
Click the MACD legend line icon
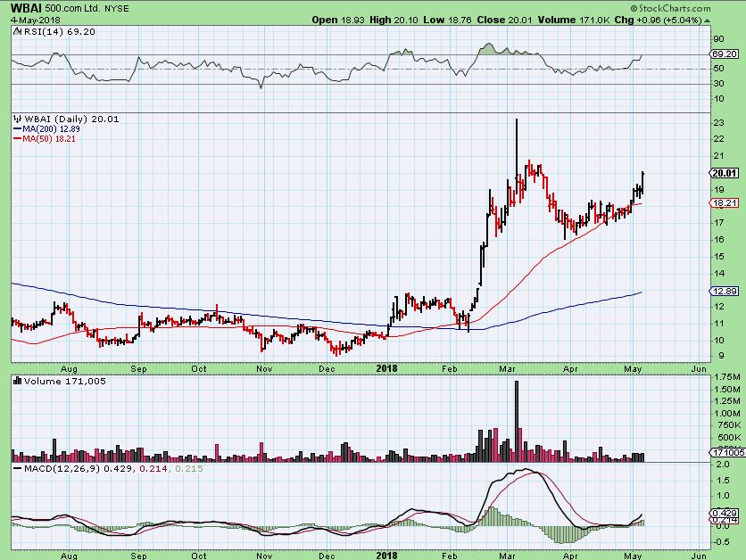coord(18,469)
